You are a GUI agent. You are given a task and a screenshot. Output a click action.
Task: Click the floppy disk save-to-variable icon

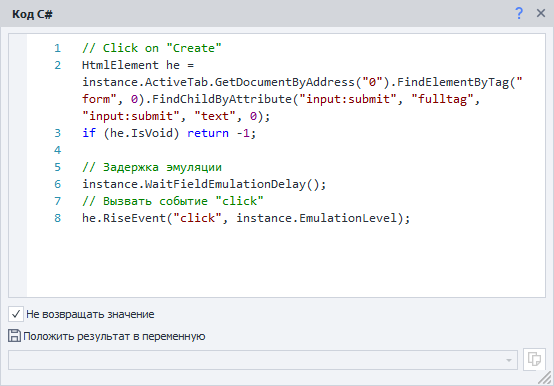tap(14, 335)
